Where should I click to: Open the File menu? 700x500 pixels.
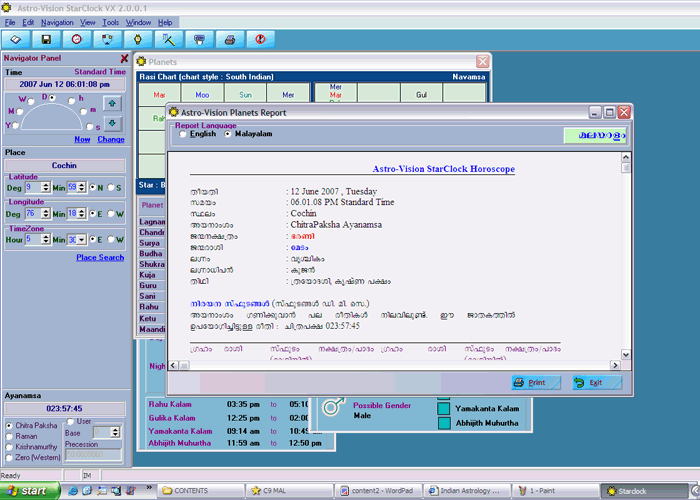(x=10, y=22)
